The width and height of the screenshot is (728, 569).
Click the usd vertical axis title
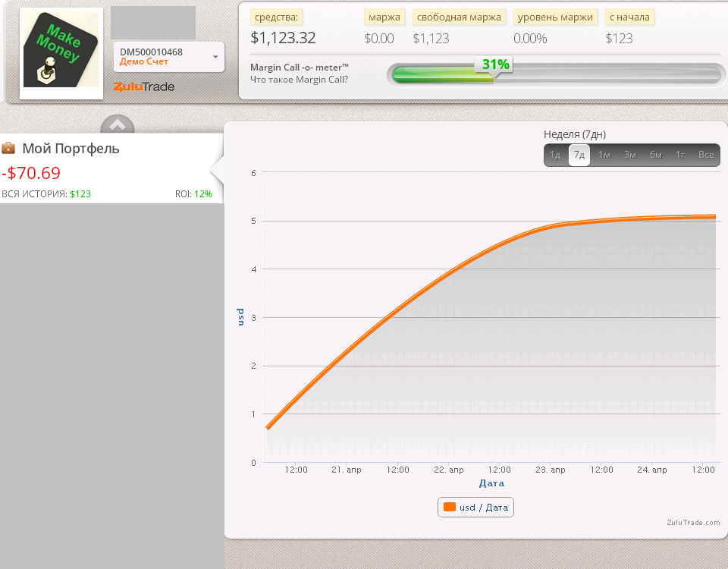(x=240, y=317)
